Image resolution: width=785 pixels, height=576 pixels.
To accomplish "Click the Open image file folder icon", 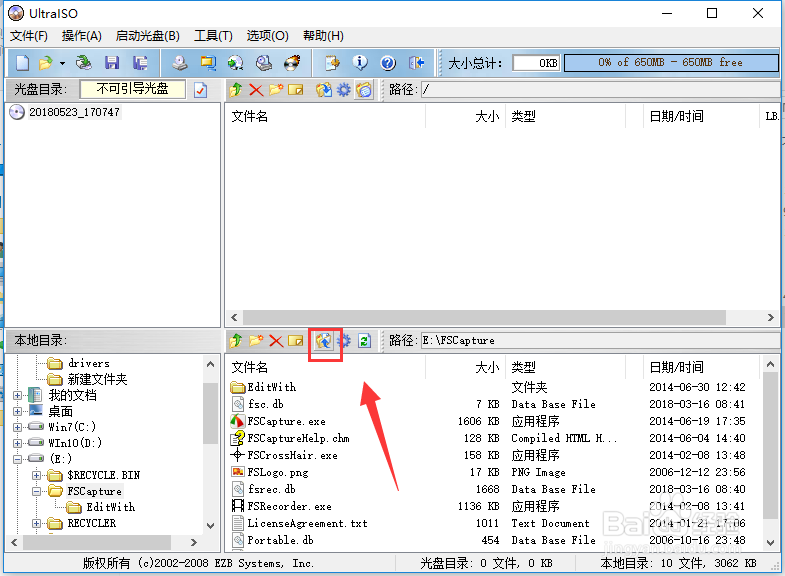I will (x=46, y=63).
